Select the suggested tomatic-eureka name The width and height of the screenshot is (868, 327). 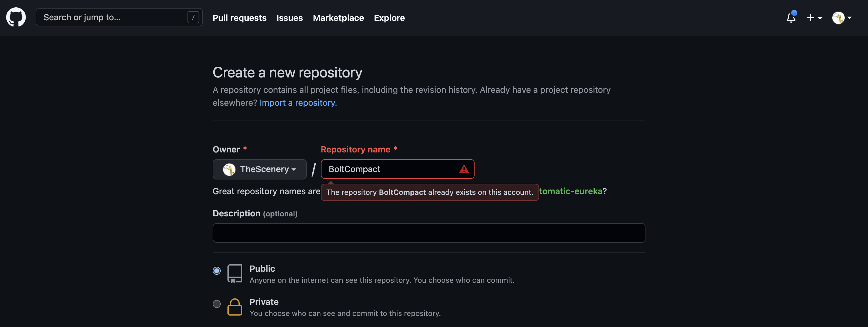pos(571,191)
